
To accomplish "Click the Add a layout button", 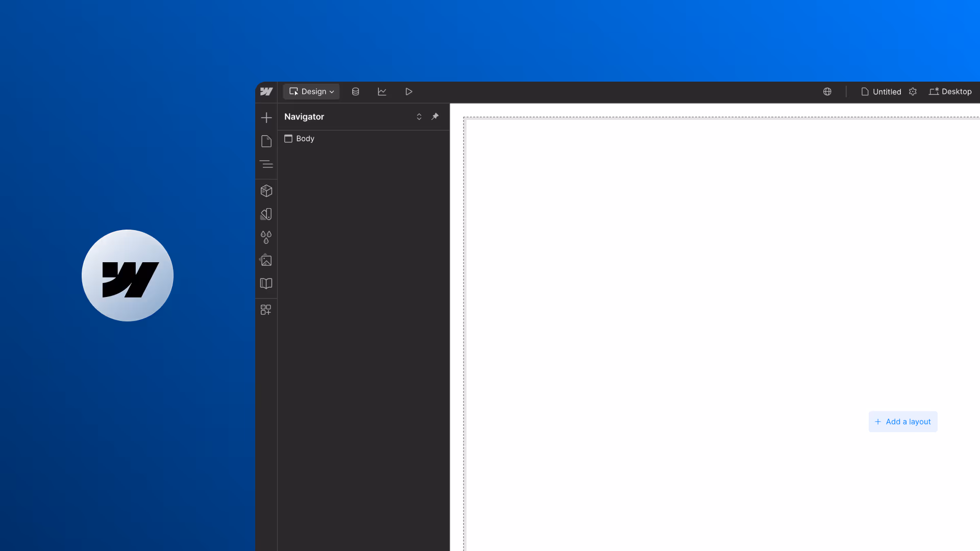I will point(903,422).
